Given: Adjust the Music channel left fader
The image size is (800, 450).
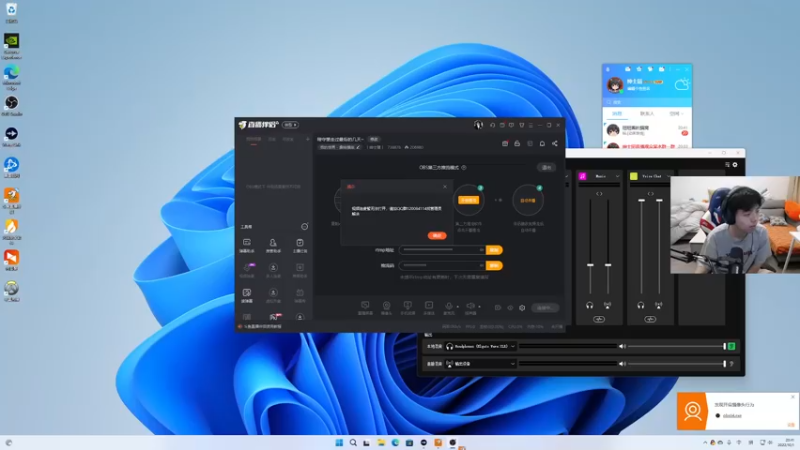Looking at the screenshot, I should pyautogui.click(x=590, y=265).
